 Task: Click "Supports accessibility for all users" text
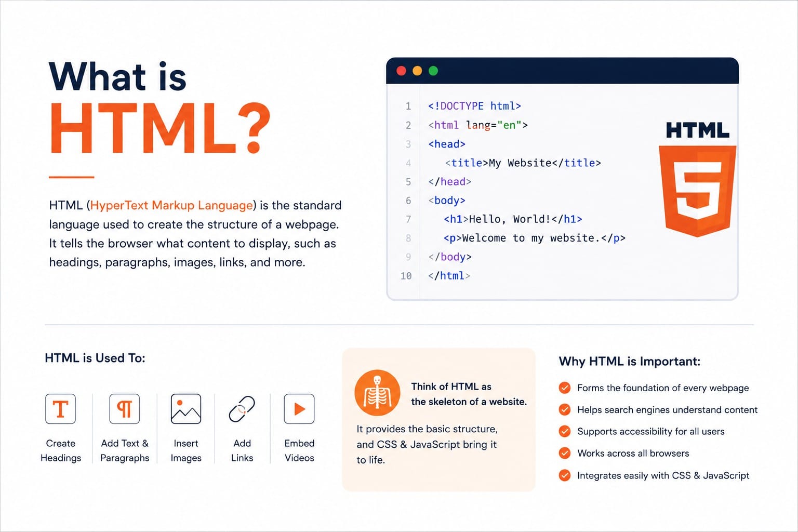click(x=650, y=431)
